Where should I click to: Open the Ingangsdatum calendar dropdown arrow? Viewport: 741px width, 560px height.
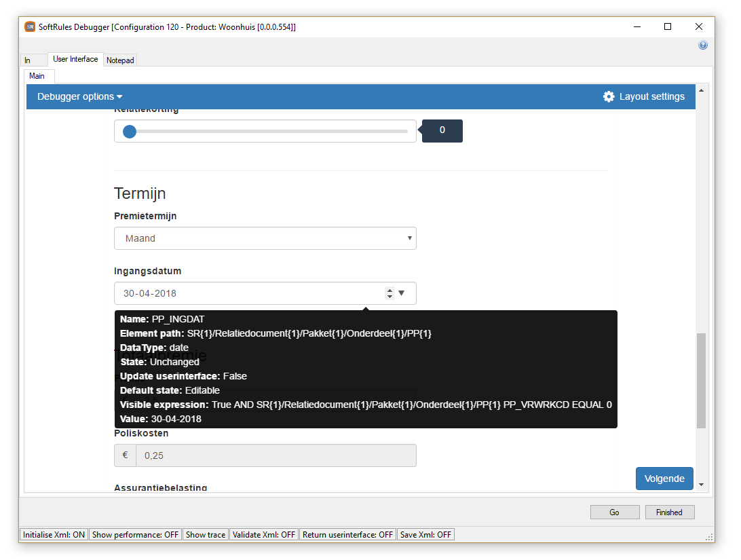(x=402, y=293)
